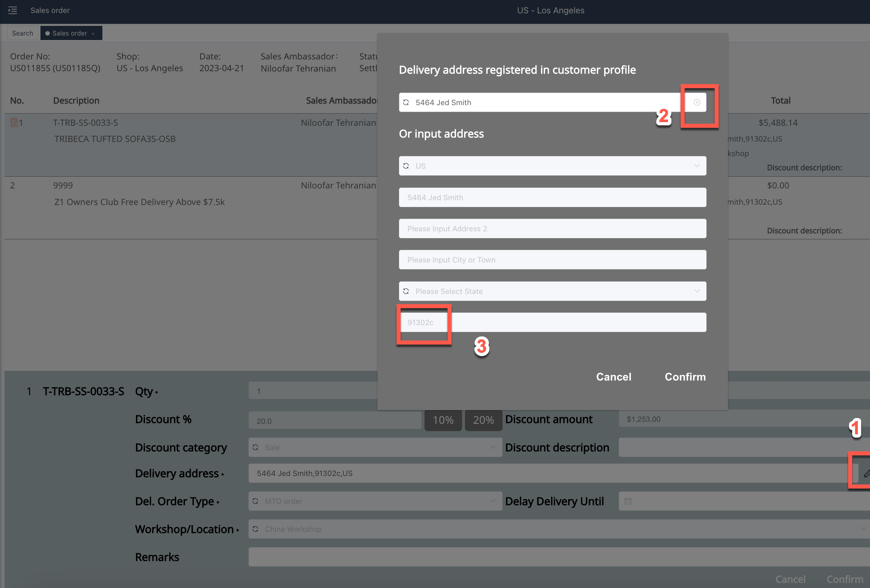This screenshot has width=870, height=588.
Task: Select the Sales order tab
Action: [69, 33]
